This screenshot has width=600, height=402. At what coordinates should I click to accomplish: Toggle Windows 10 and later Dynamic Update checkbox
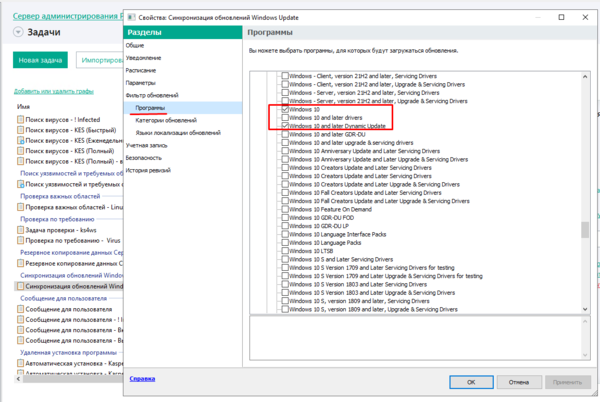pos(285,126)
